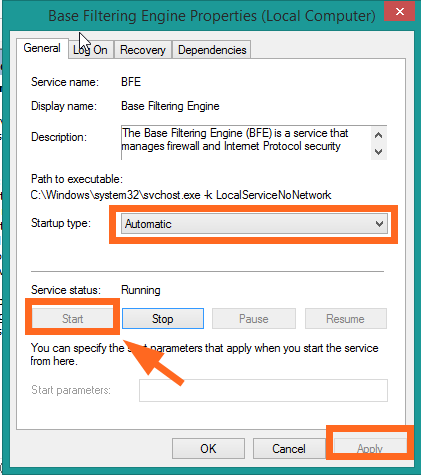Click the dialog title bar text

coord(212,16)
